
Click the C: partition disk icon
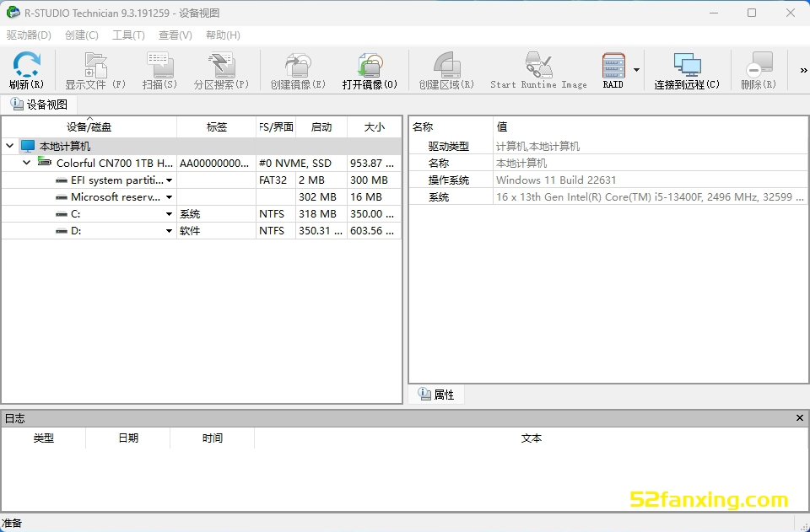(x=62, y=215)
